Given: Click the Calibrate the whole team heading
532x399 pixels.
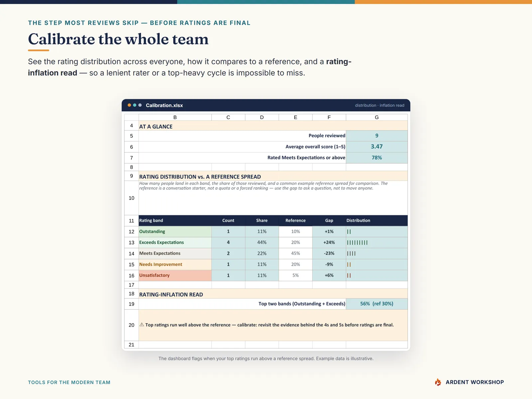Looking at the screenshot, I should pyautogui.click(x=118, y=39).
